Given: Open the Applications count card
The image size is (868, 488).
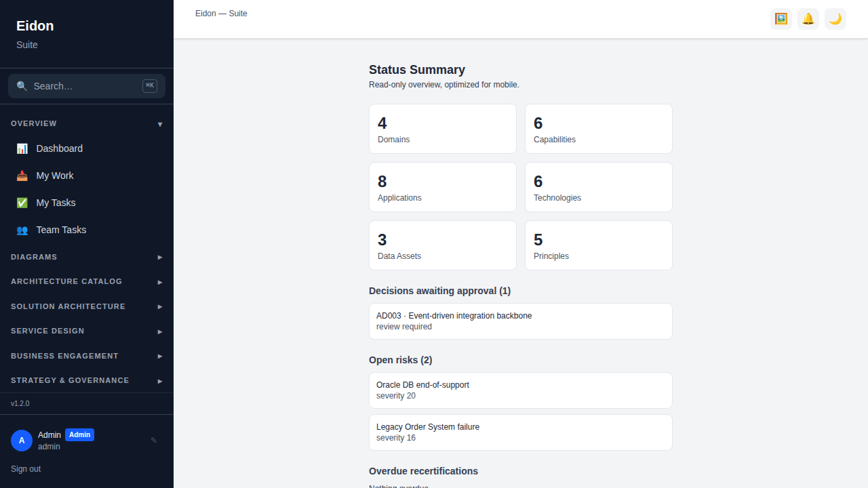Looking at the screenshot, I should click(443, 187).
